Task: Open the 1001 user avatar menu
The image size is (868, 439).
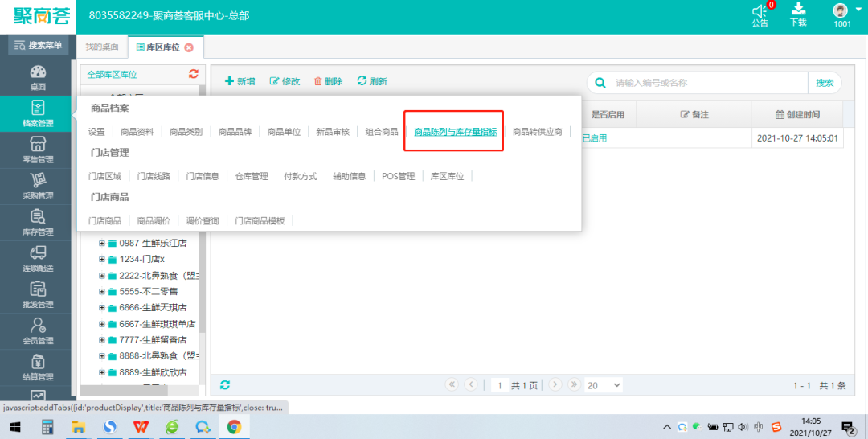Action: 841,11
